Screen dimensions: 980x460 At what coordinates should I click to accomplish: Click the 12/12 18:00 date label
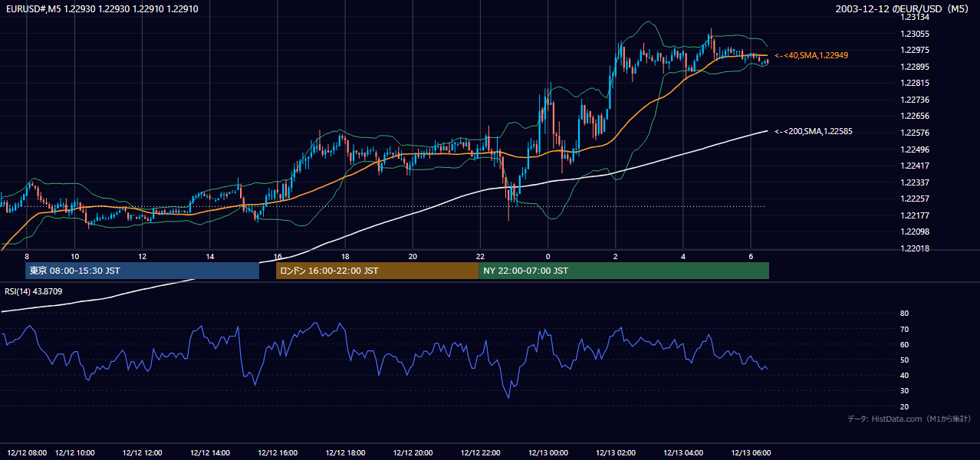coord(345,452)
